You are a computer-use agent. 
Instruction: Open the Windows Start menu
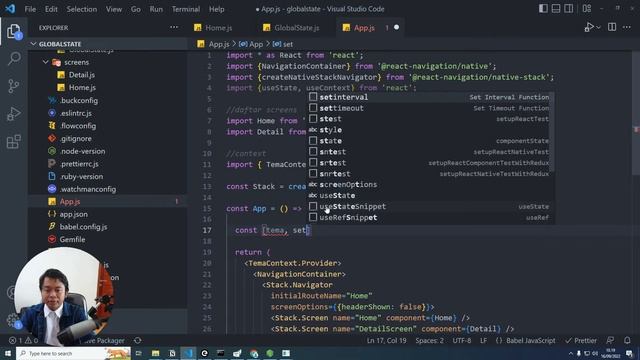(x=7, y=353)
